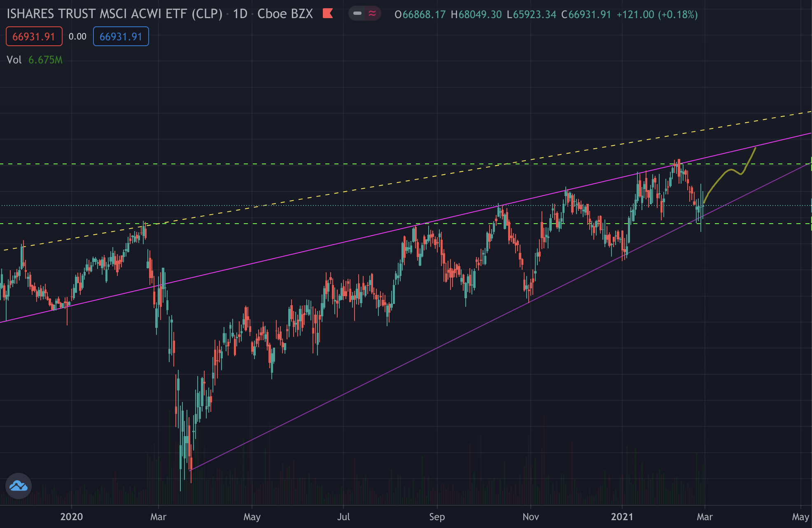The width and height of the screenshot is (812, 528).
Task: Click the first May label on the time axis
Action: click(x=252, y=516)
